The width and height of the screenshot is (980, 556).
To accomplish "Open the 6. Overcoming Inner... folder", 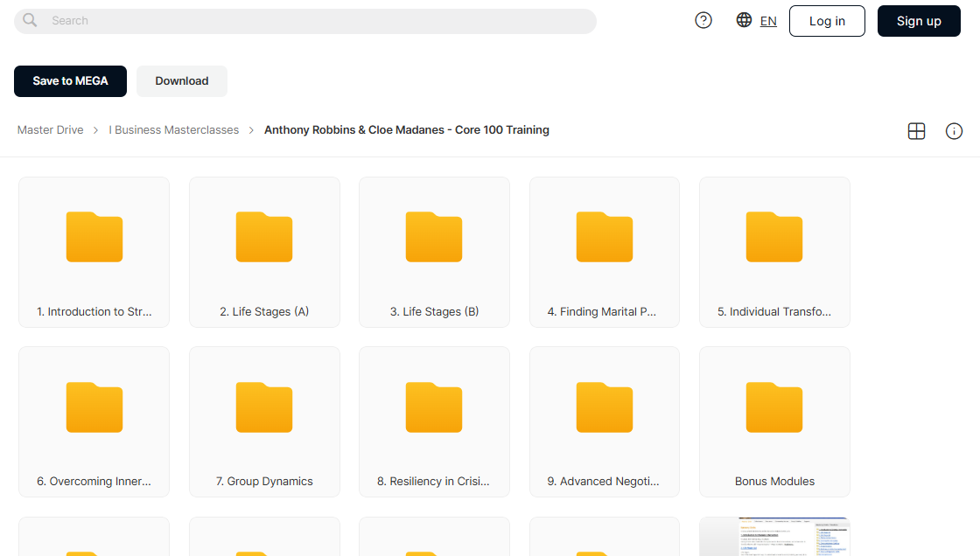I will 94,422.
